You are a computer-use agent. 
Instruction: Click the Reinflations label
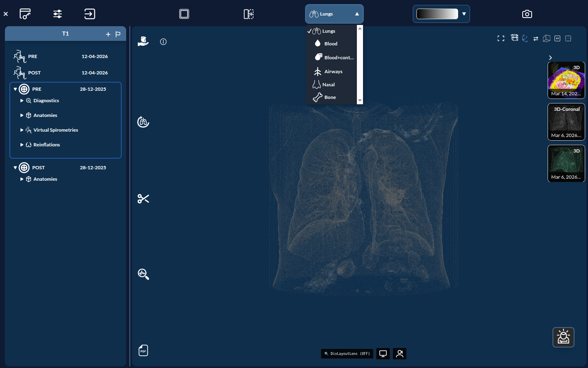[47, 145]
